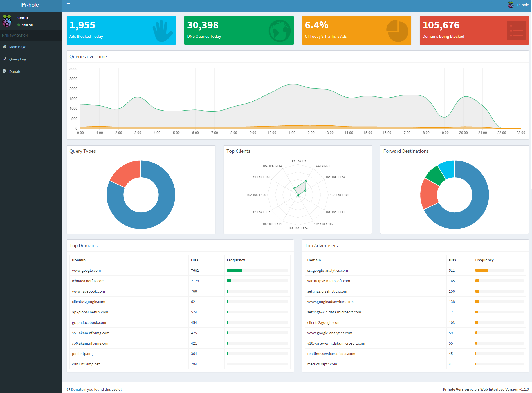The height and width of the screenshot is (393, 532).
Task: Click the 192.168.1.2 label on the Top Clients radar
Action: [x=298, y=161]
